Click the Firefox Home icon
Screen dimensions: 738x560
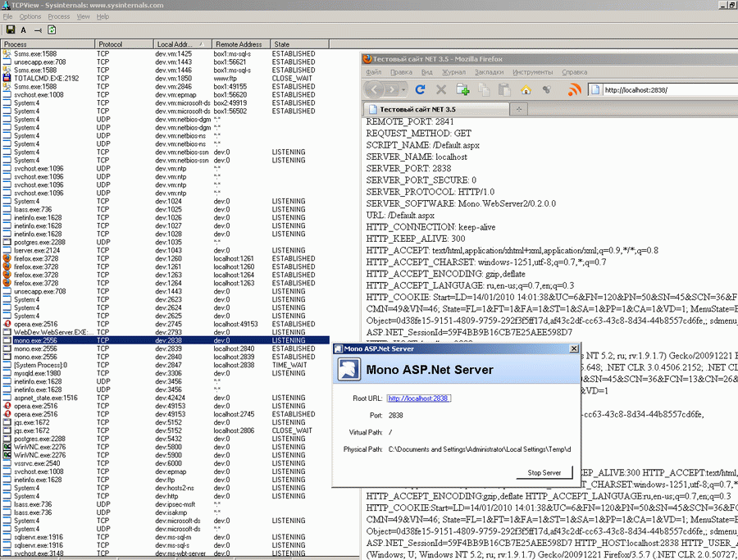point(526,89)
